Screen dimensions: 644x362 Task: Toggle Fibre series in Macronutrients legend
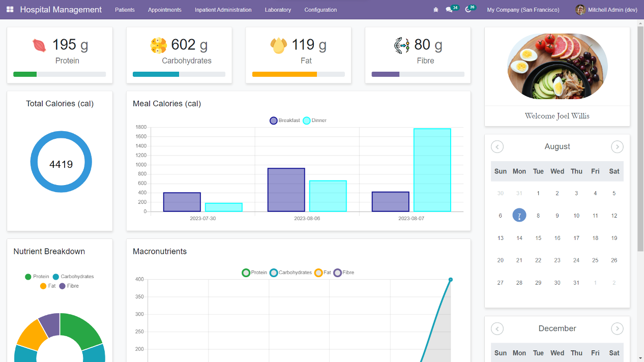pos(344,273)
